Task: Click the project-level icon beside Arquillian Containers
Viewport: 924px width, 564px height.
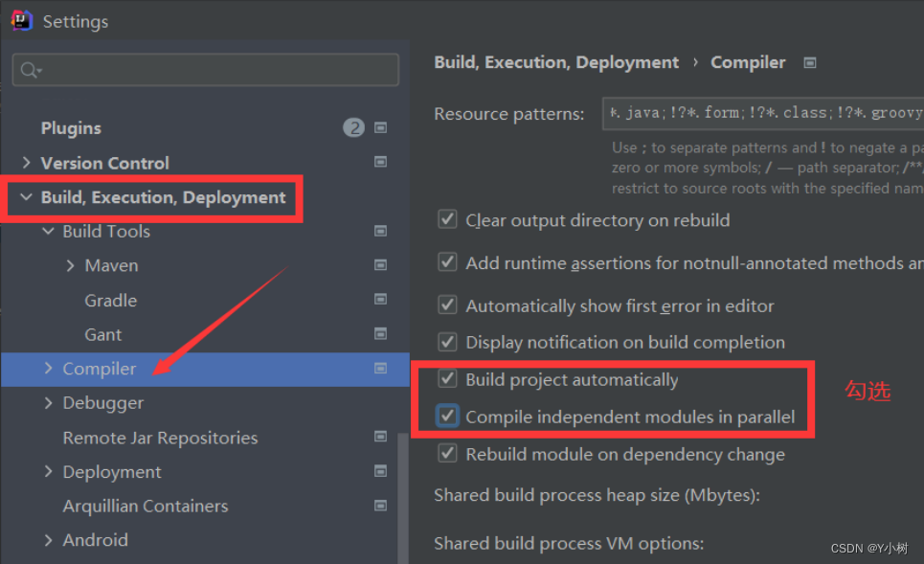Action: pyautogui.click(x=381, y=506)
